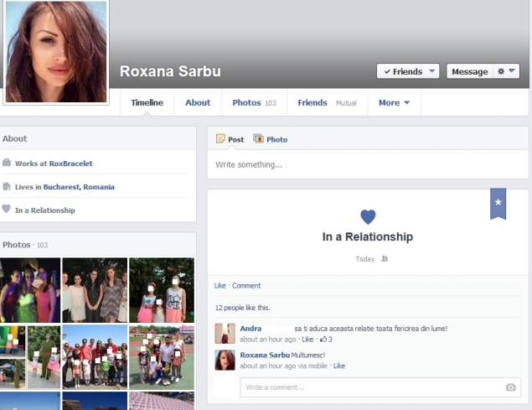Viewport: 532px width, 410px height.
Task: Click the Post pencil icon in the composer
Action: tap(220, 139)
